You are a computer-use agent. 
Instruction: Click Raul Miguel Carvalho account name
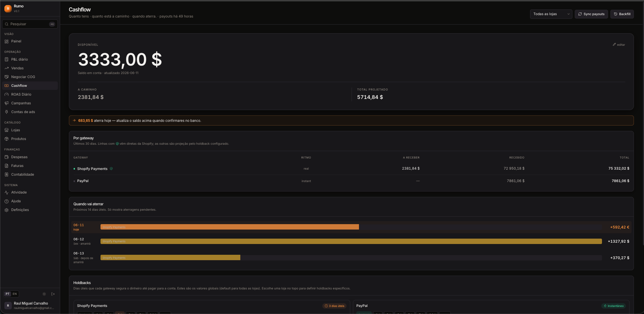(x=31, y=304)
